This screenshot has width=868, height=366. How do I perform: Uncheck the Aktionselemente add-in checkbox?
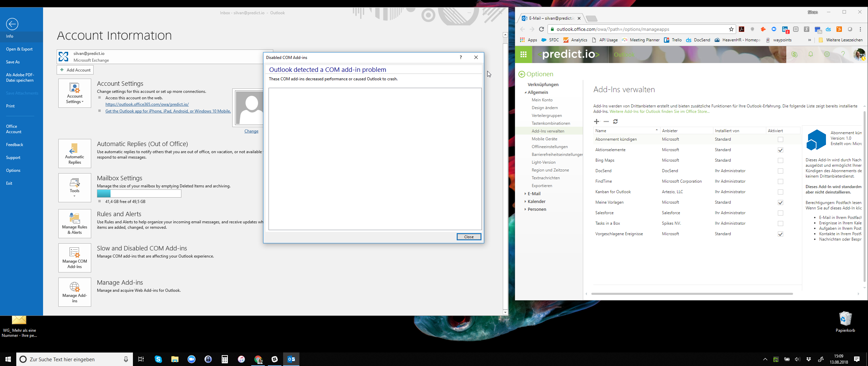(x=781, y=150)
